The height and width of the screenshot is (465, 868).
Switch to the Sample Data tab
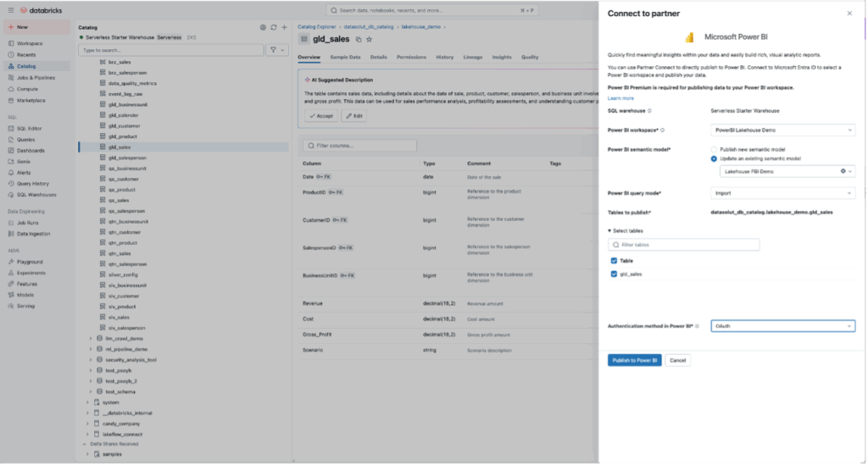pos(345,57)
